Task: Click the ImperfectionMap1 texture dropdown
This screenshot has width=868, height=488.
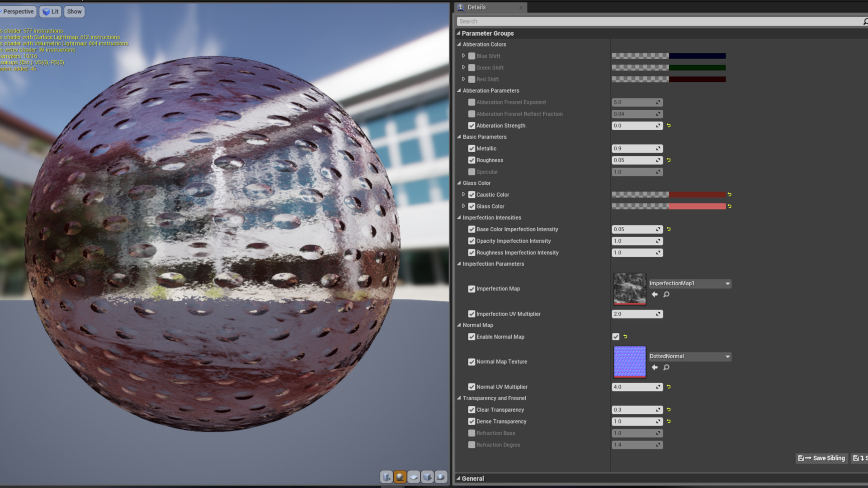Action: tap(689, 283)
